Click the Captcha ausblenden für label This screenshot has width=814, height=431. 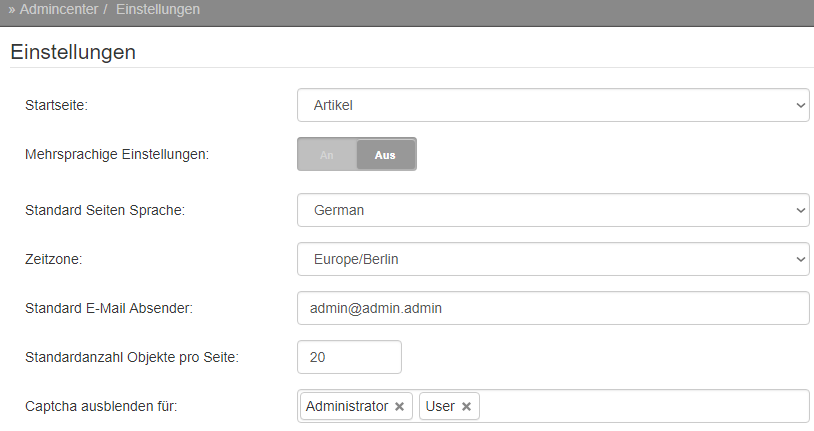coord(101,406)
